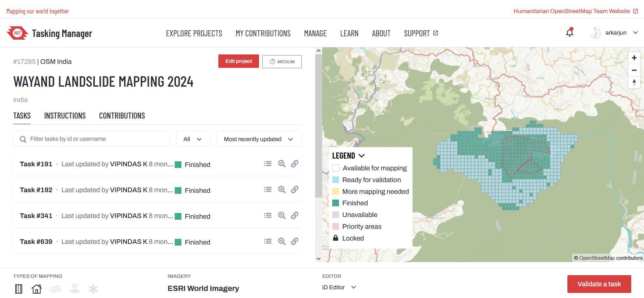Select the Task #341 row title
Screen dimensions: 644x298
tap(36, 216)
